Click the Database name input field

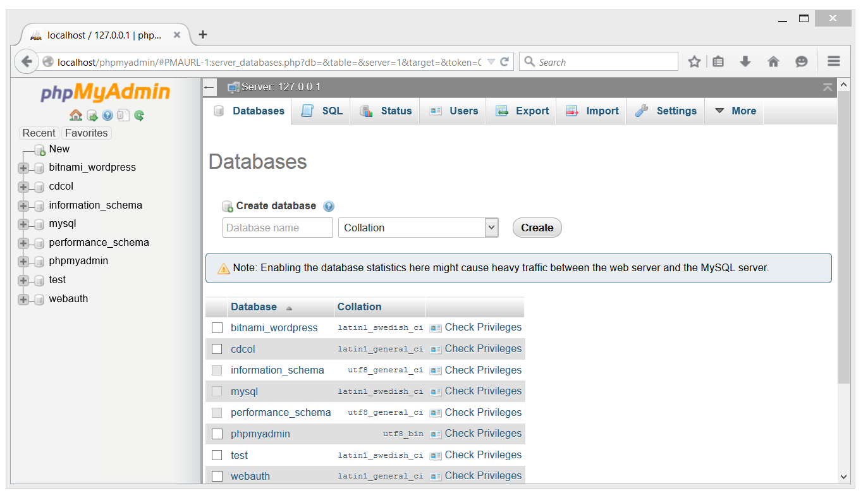click(x=277, y=227)
